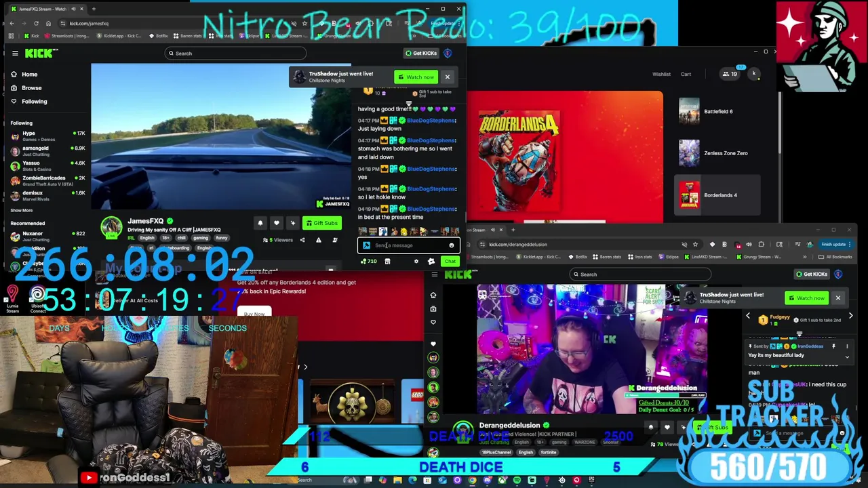Expand pinned message chevron from IronGoddess
Screen dimensions: 868x488
(x=847, y=356)
